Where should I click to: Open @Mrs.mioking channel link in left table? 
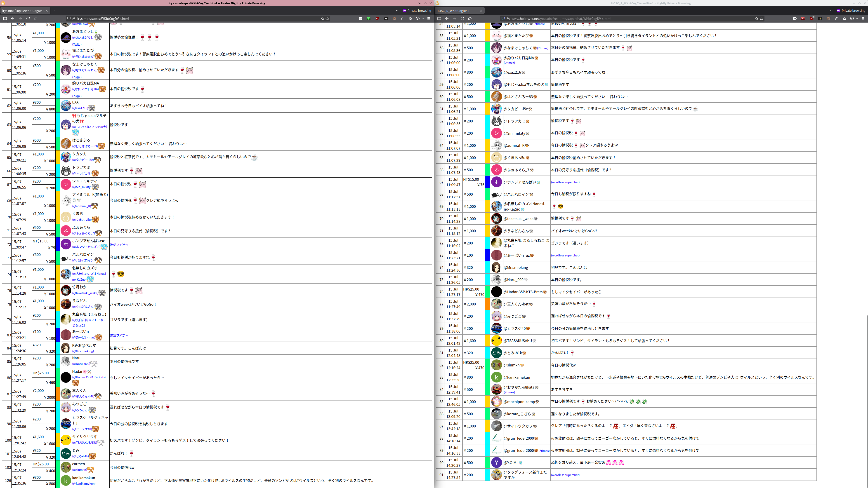[x=83, y=351]
